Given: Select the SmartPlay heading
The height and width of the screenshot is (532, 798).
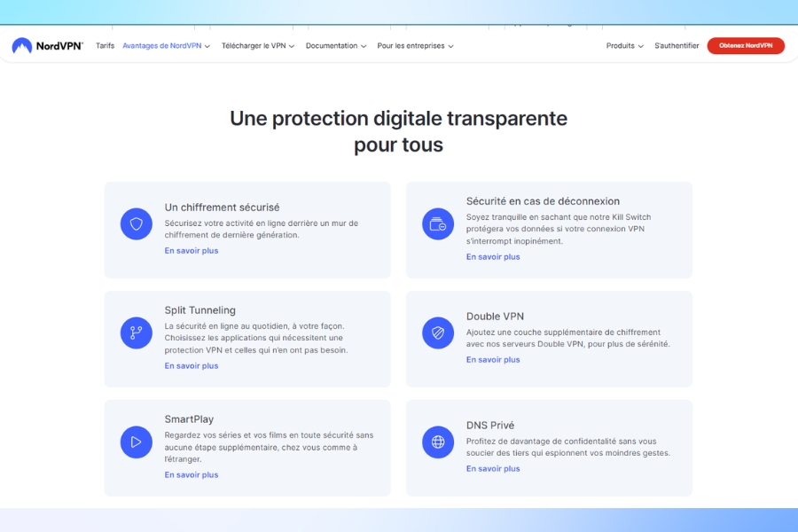Looking at the screenshot, I should tap(189, 419).
